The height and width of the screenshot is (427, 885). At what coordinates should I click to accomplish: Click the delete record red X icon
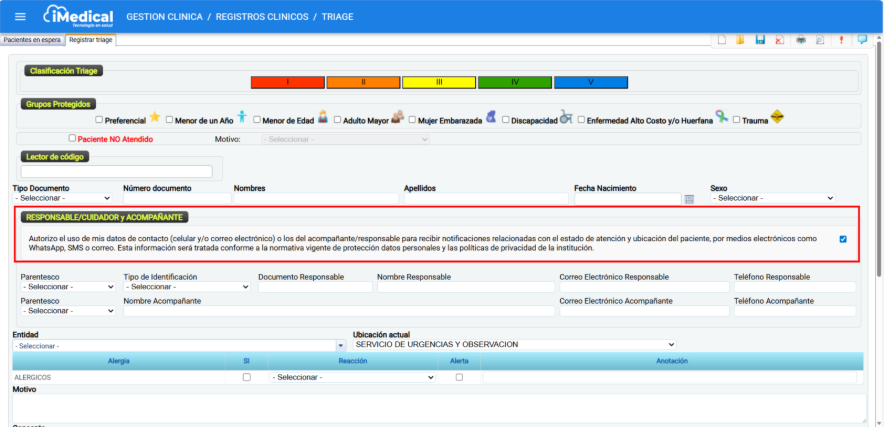(780, 40)
